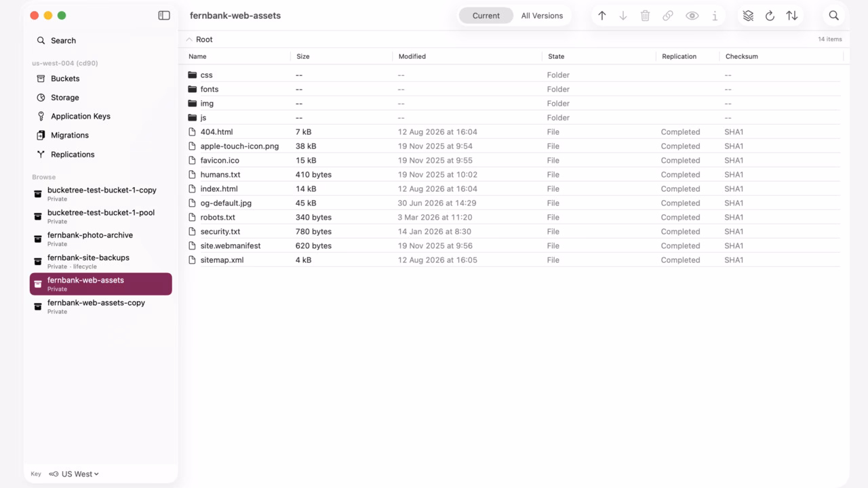
Task: Click the 14 items count label
Action: [830, 39]
